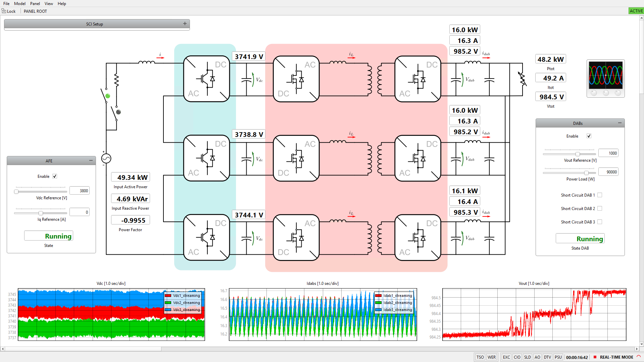This screenshot has width=644, height=362.
Task: Click the Idab2_streaming legend entry
Action: pos(394,303)
